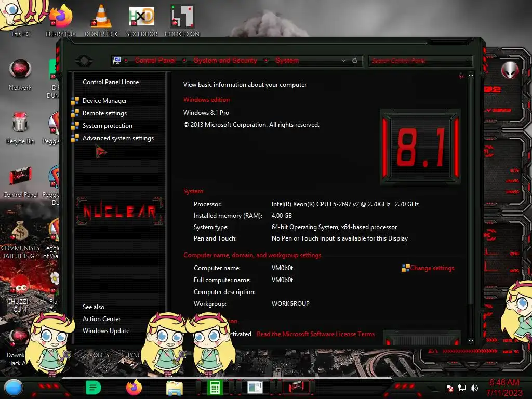Read the Microsoft Software License Terms
532x399 pixels.
pos(315,334)
